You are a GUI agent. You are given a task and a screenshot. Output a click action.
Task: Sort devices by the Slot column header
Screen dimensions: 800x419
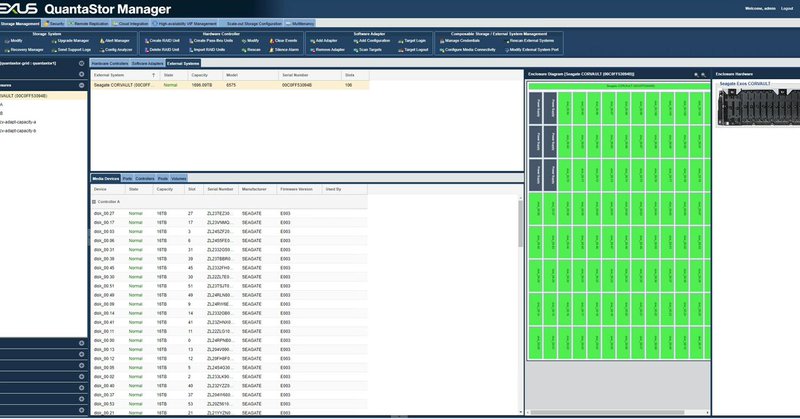pyautogui.click(x=194, y=189)
